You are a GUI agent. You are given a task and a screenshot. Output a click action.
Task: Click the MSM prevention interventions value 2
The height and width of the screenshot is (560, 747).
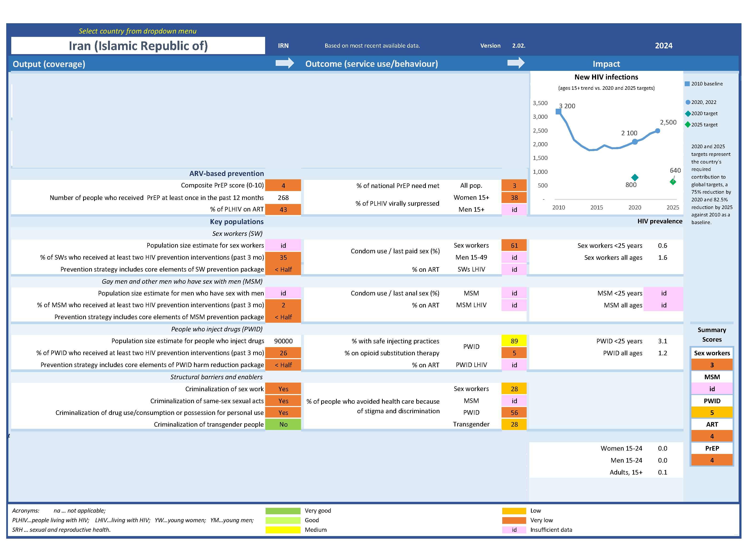click(283, 305)
